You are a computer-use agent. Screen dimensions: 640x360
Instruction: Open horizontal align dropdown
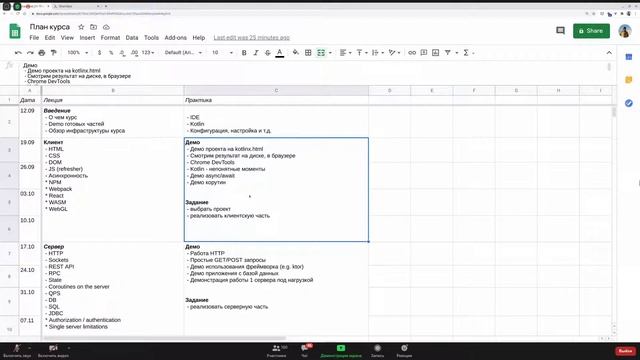click(x=345, y=53)
